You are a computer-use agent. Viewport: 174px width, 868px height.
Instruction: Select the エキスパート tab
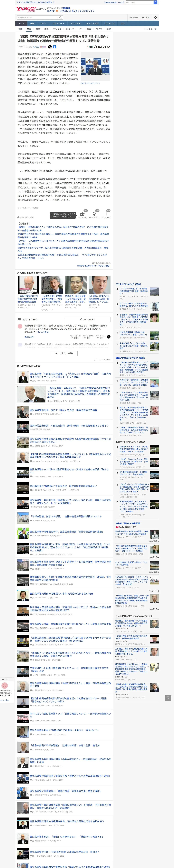(x=58, y=24)
